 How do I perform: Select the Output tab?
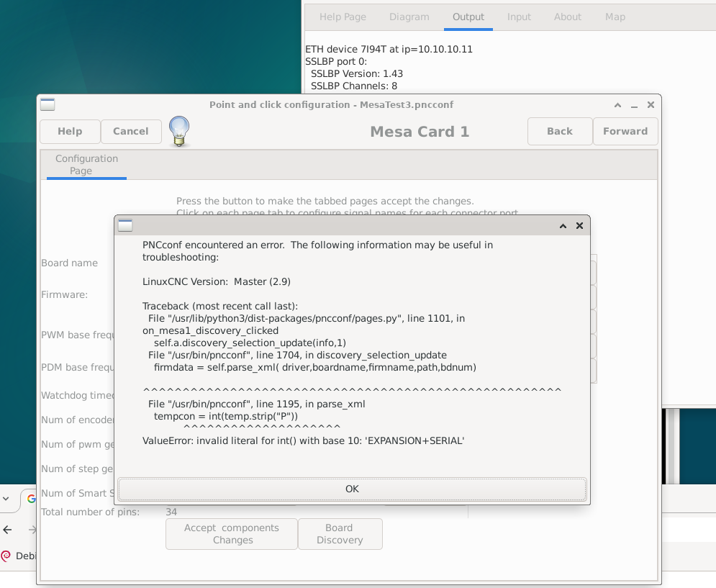[x=468, y=17]
